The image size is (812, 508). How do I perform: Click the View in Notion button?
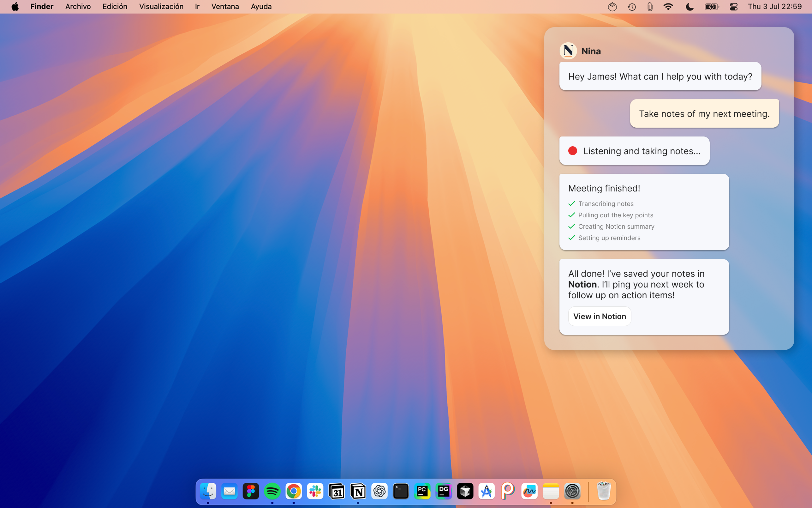599,316
